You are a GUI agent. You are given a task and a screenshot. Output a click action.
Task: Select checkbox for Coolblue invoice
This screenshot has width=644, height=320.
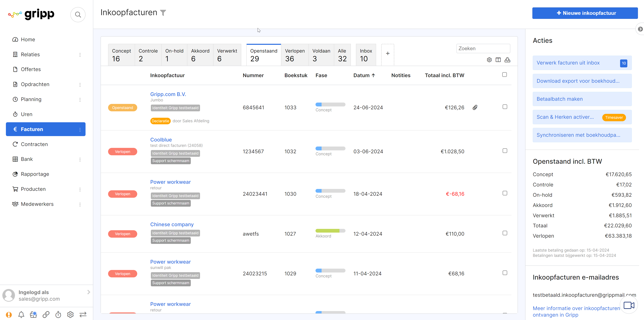pyautogui.click(x=505, y=151)
